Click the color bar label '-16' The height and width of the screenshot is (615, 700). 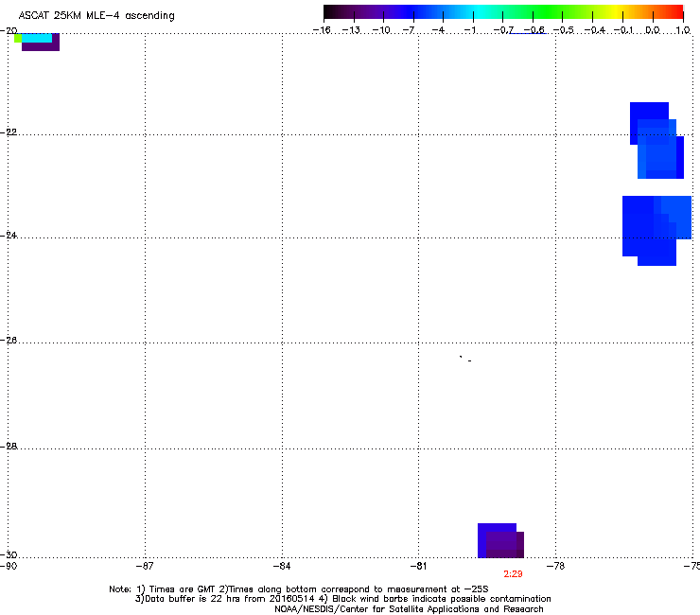(x=322, y=30)
